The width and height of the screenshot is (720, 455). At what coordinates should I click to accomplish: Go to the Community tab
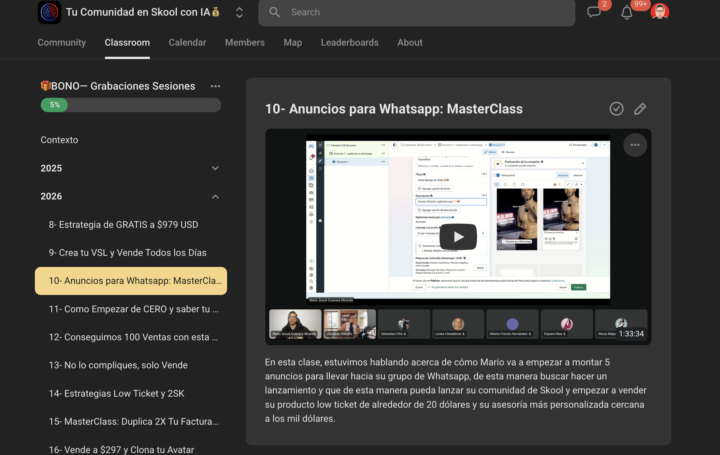pyautogui.click(x=62, y=42)
